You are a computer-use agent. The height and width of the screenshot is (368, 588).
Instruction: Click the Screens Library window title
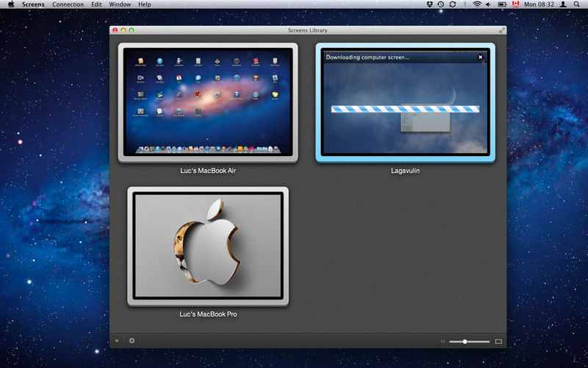307,30
